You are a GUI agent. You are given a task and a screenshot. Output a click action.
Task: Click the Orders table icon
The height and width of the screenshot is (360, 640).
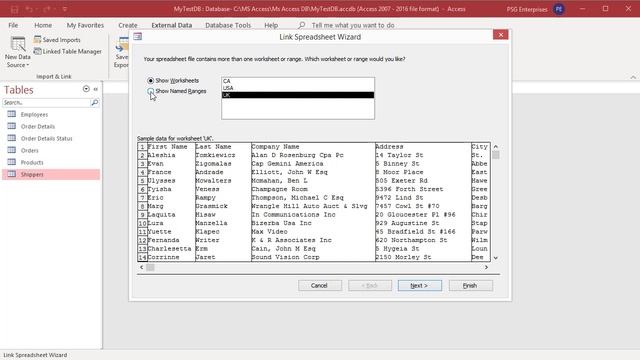(x=12, y=150)
